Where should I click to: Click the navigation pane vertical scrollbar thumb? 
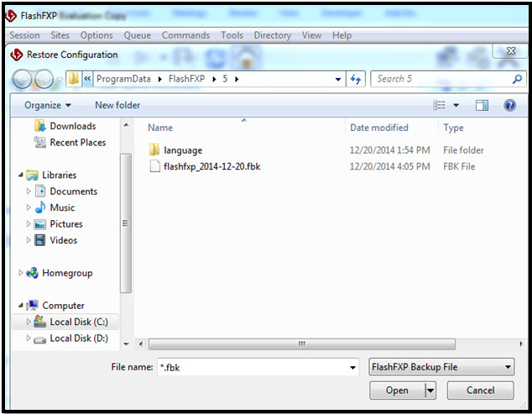point(126,223)
